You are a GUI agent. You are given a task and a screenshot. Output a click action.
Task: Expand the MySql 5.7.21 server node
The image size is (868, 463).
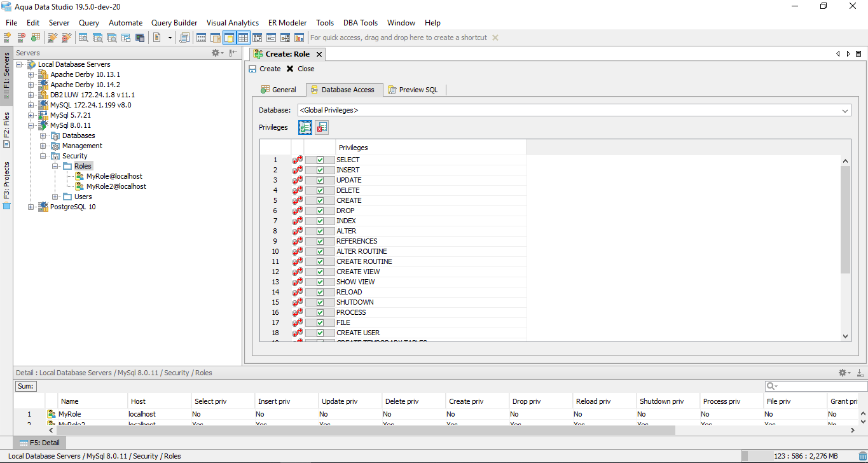point(31,115)
